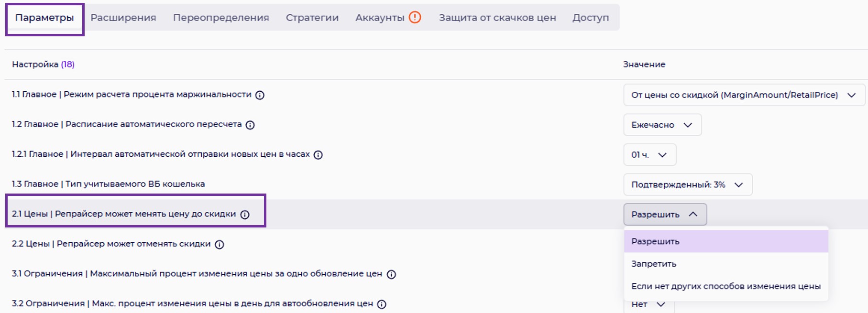Go to Защита от скачков цен tab
Image resolution: width=868 pixels, height=313 pixels.
pyautogui.click(x=497, y=18)
